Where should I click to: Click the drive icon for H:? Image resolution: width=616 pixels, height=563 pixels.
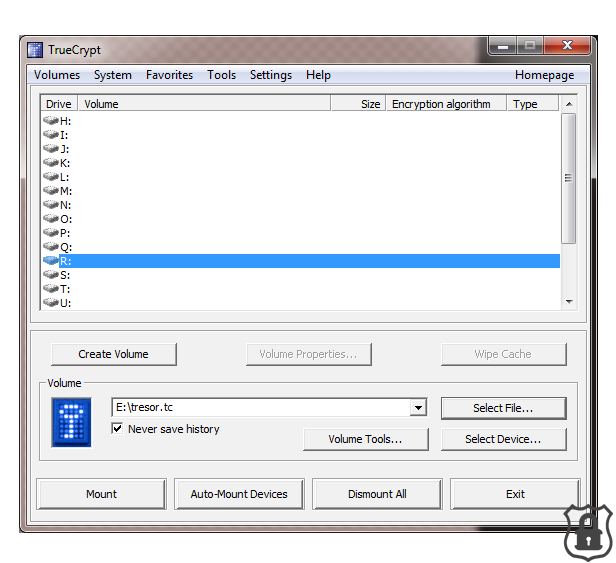pyautogui.click(x=51, y=120)
